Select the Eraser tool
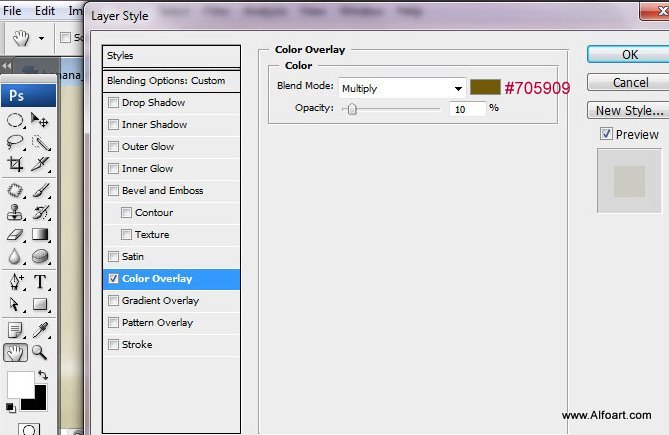669x435 pixels. [x=16, y=234]
